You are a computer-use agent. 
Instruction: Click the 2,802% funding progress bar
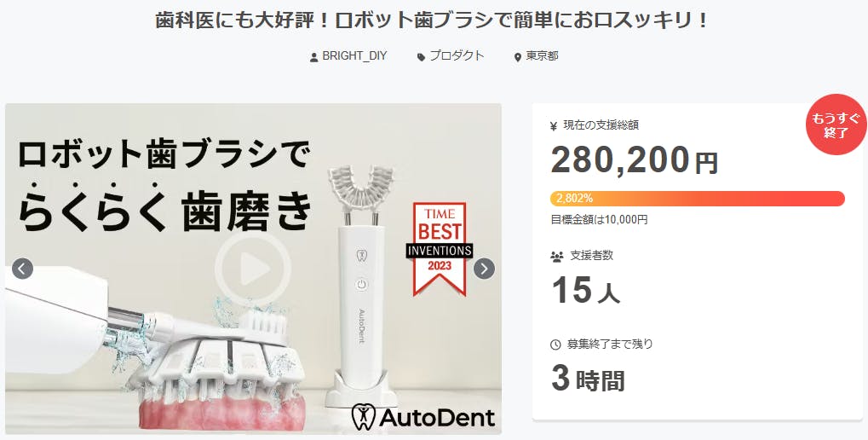pos(698,199)
